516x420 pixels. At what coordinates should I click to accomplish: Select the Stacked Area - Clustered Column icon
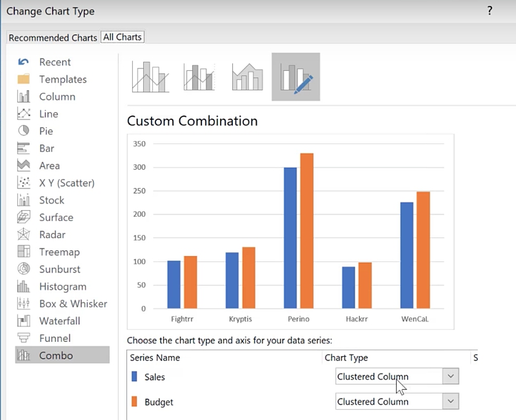248,77
